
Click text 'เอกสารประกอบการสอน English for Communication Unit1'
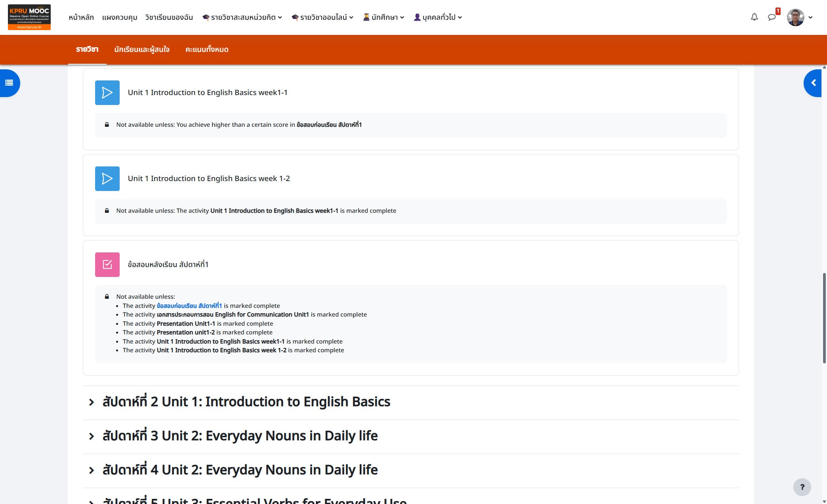pos(233,315)
